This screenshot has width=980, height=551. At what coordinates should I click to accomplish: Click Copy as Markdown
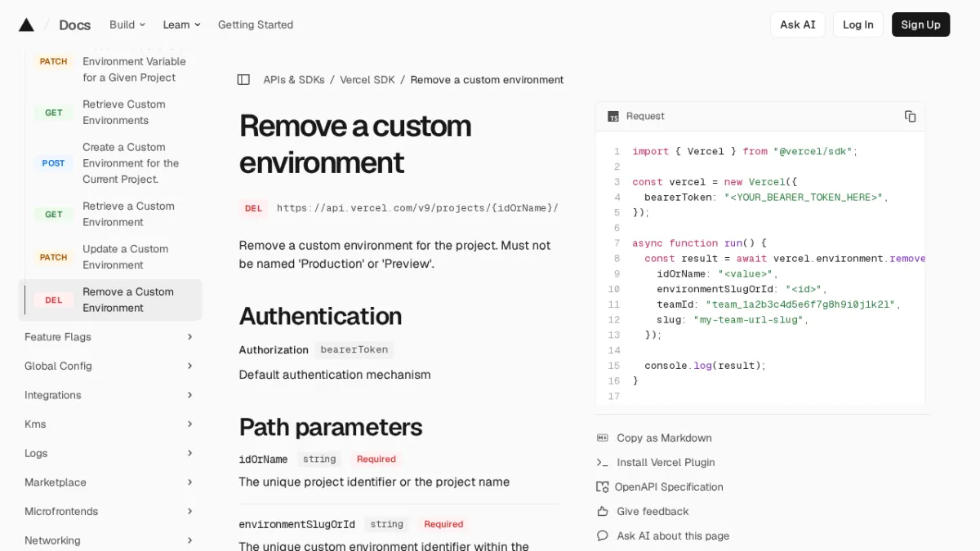tap(664, 438)
